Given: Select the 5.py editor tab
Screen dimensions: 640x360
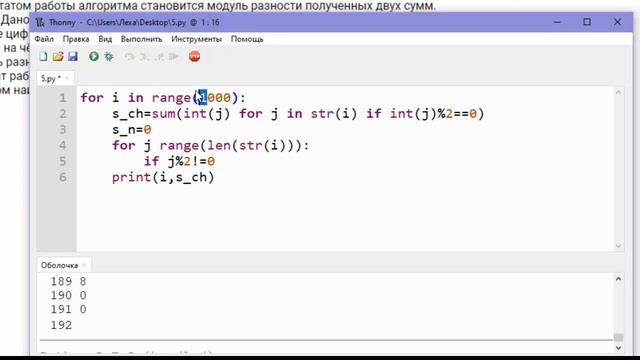Looking at the screenshot, I should pos(51,78).
